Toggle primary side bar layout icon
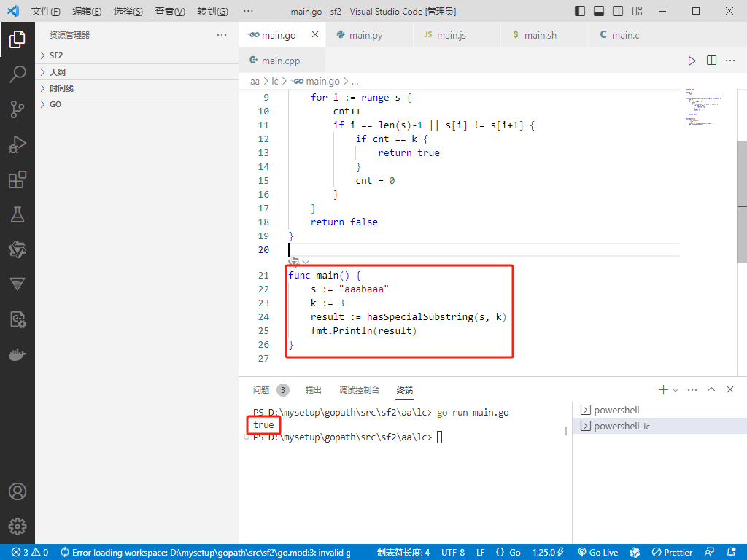747x560 pixels. pos(580,11)
